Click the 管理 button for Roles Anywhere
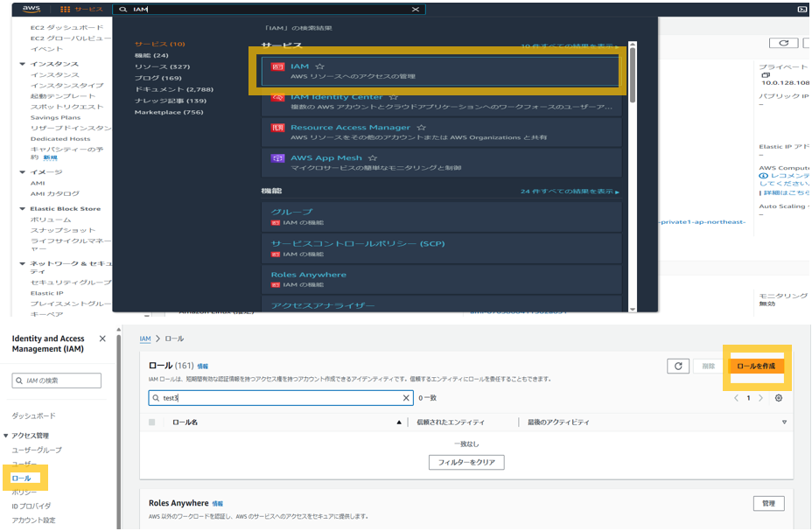This screenshot has width=812, height=531. [768, 504]
